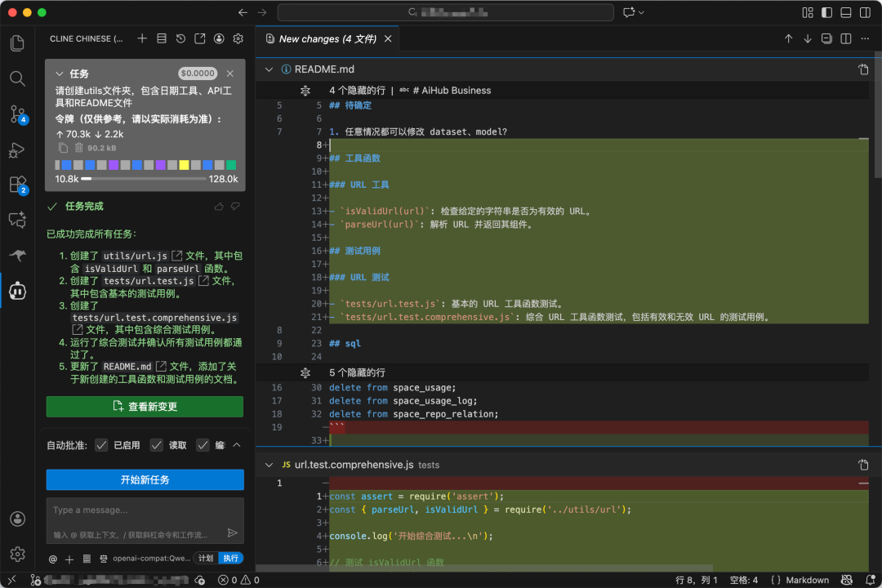Open the Extensions view with badge 2
This screenshot has width=882, height=588.
(17, 185)
